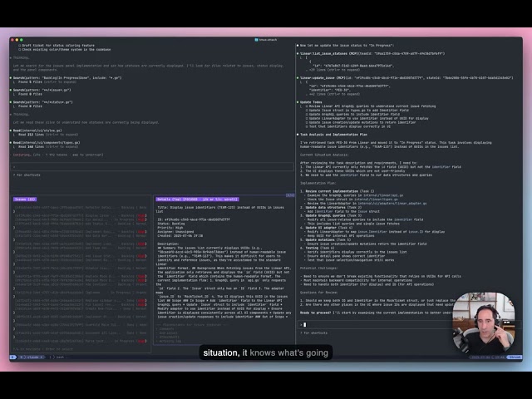Select the 'Display Issue...' Backlog issue row
532x399 pixels.
click(x=81, y=215)
